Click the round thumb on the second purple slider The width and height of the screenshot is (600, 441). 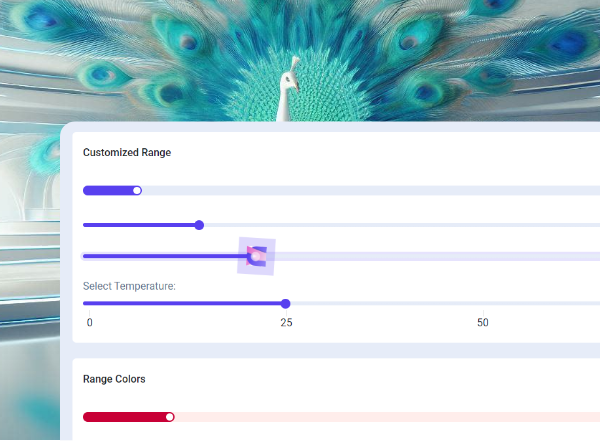point(199,225)
